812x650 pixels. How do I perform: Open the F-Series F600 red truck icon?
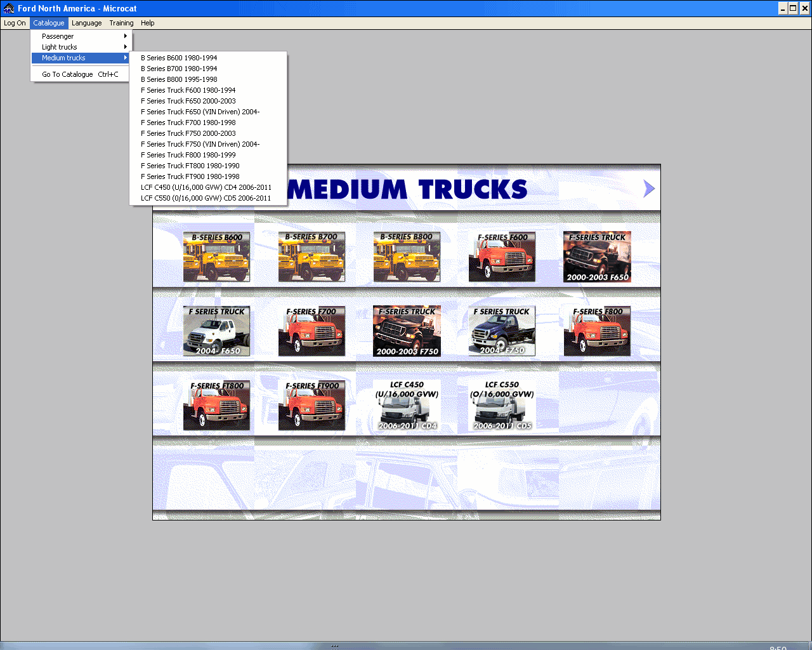click(x=501, y=256)
